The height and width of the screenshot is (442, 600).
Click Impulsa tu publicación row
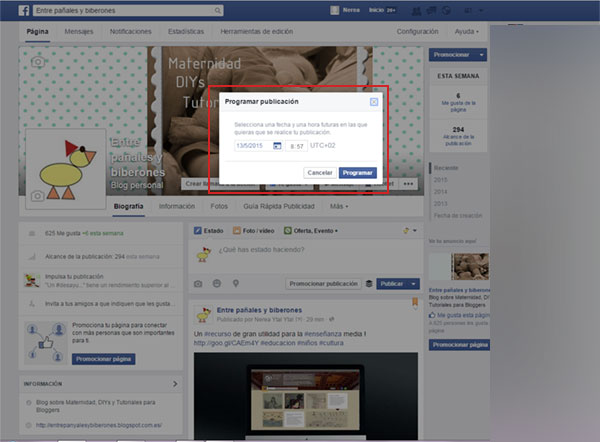[x=101, y=281]
